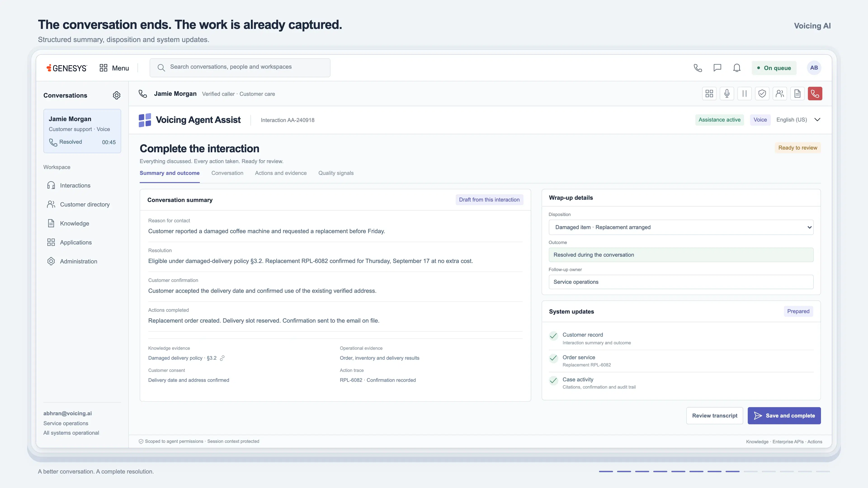Click the AB user avatar
Screen dimensions: 868x488
click(814, 68)
